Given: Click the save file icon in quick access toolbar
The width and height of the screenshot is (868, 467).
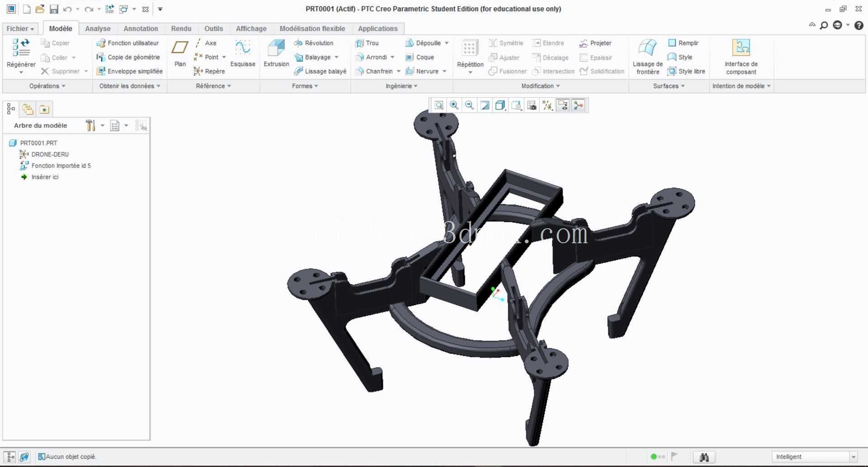Looking at the screenshot, I should 54,9.
